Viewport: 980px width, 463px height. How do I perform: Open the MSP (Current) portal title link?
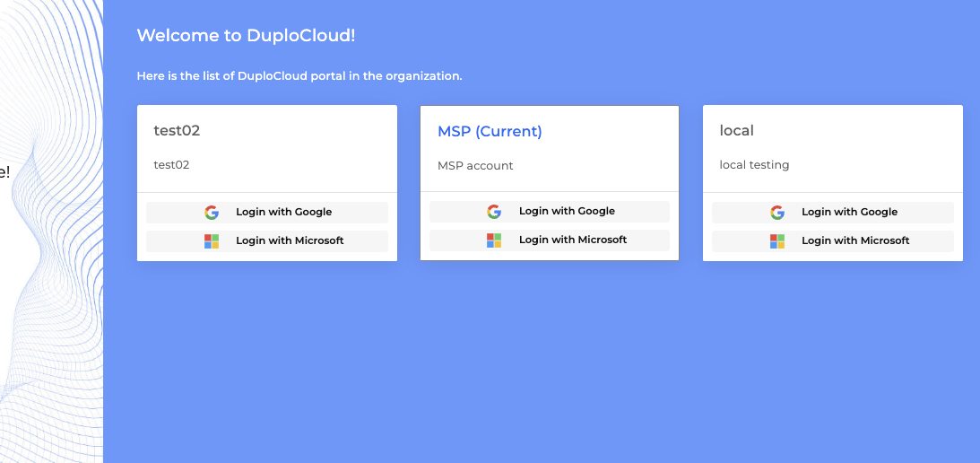coord(490,131)
